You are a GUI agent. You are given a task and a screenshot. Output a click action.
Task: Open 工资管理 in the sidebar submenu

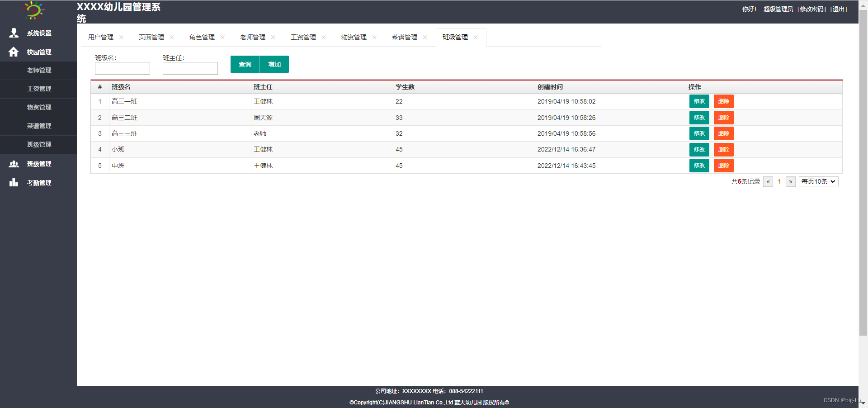coord(38,89)
